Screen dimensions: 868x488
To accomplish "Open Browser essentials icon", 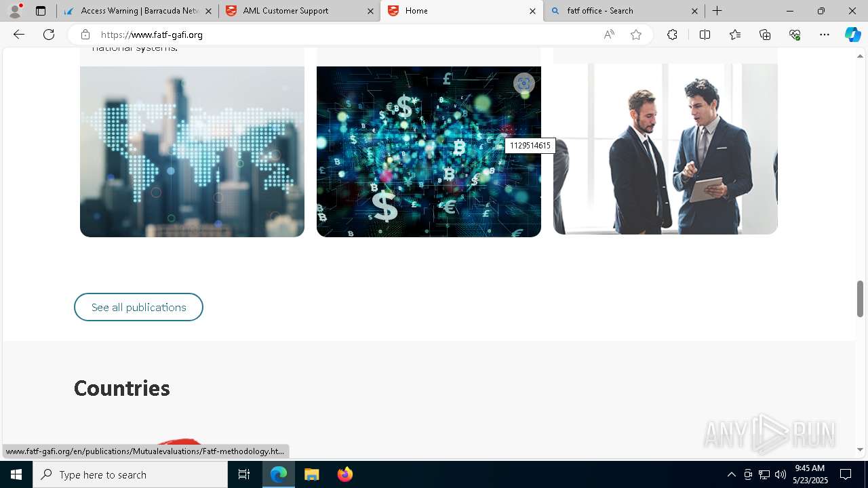I will click(x=795, y=35).
